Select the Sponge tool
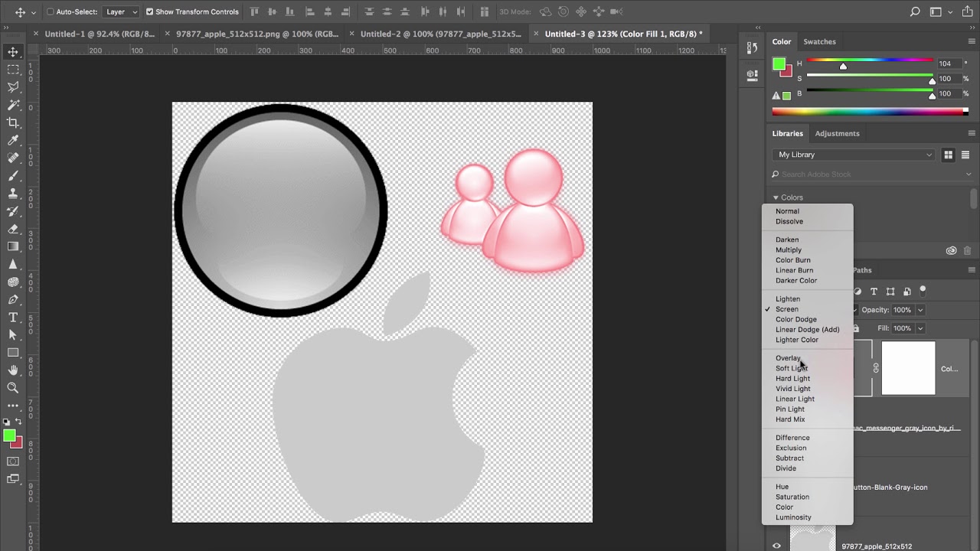 pos(13,282)
